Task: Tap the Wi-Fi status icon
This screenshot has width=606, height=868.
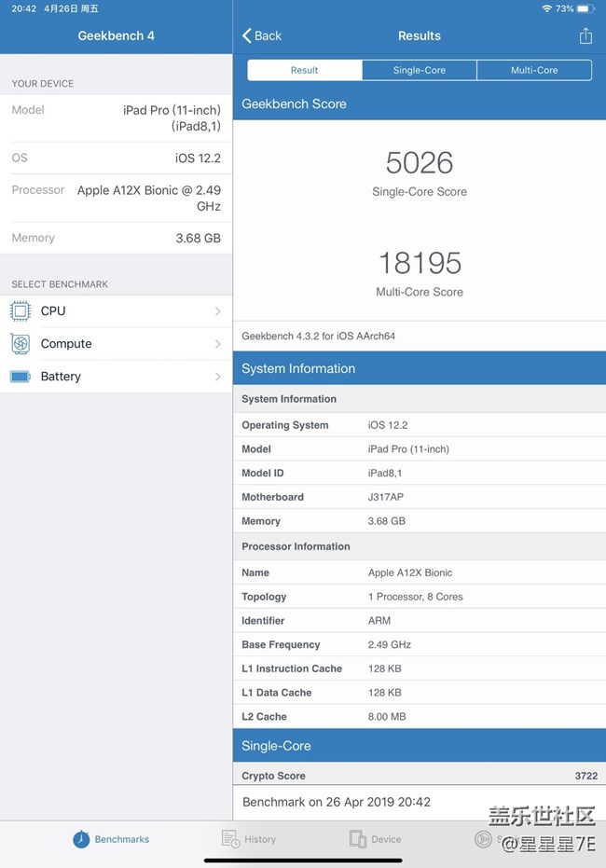Action: [x=546, y=8]
